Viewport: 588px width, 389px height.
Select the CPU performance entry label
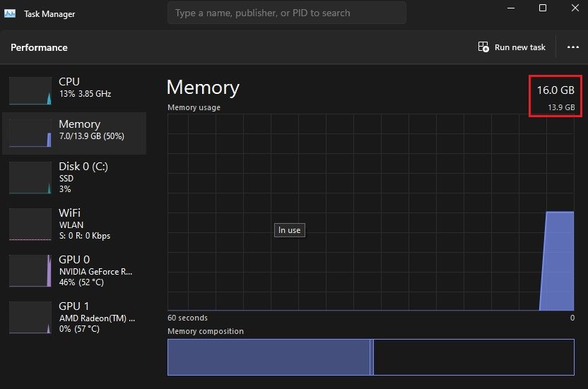point(69,82)
